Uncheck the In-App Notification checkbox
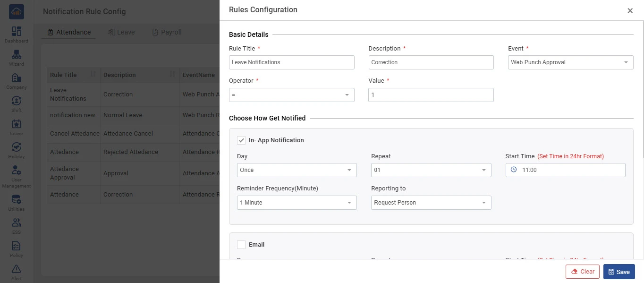644x283 pixels. 241,140
